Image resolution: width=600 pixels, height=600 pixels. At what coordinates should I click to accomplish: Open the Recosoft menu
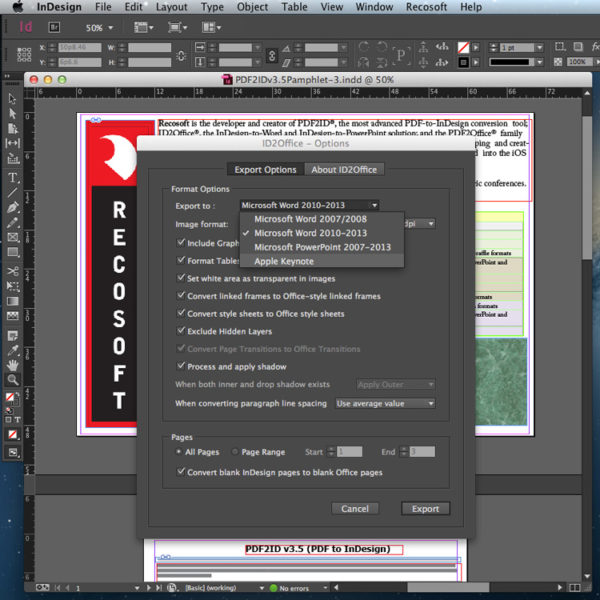426,7
